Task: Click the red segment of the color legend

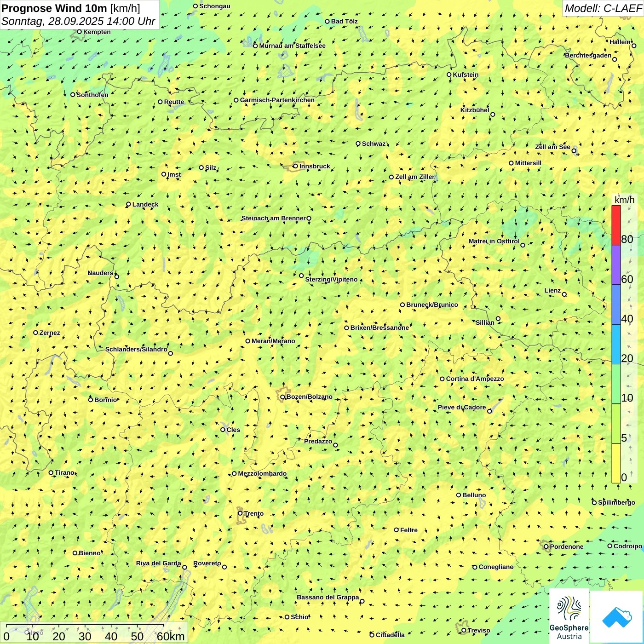Action: (x=616, y=225)
